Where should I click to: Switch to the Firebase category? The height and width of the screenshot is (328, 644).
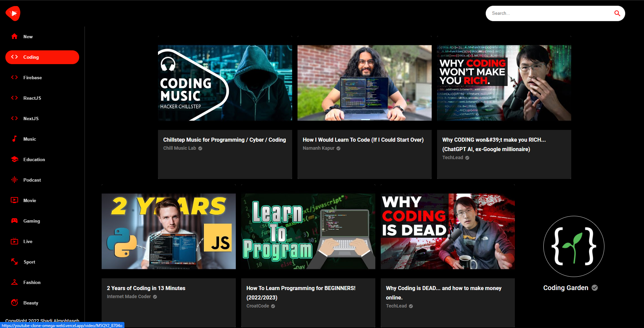pyautogui.click(x=42, y=78)
